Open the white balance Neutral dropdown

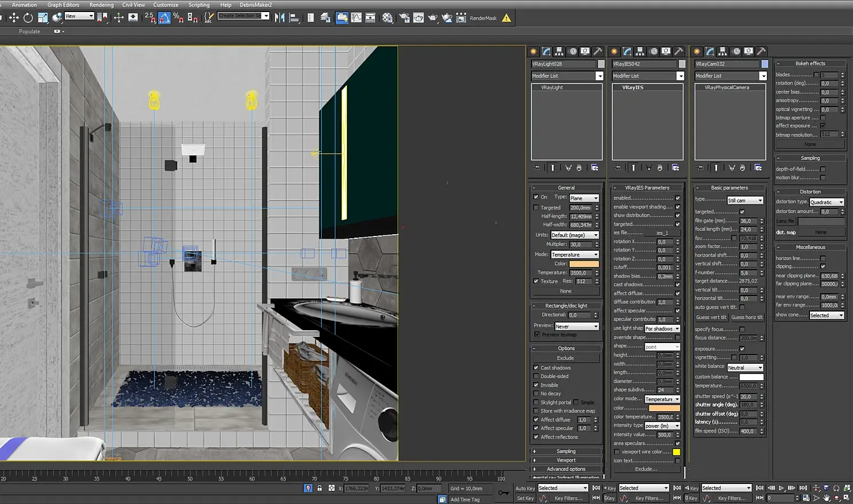(x=745, y=368)
